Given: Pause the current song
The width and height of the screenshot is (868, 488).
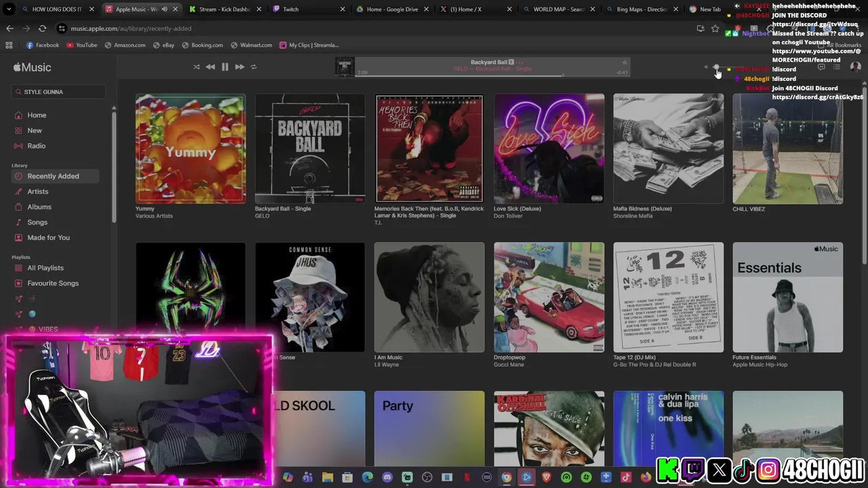Looking at the screenshot, I should point(224,67).
